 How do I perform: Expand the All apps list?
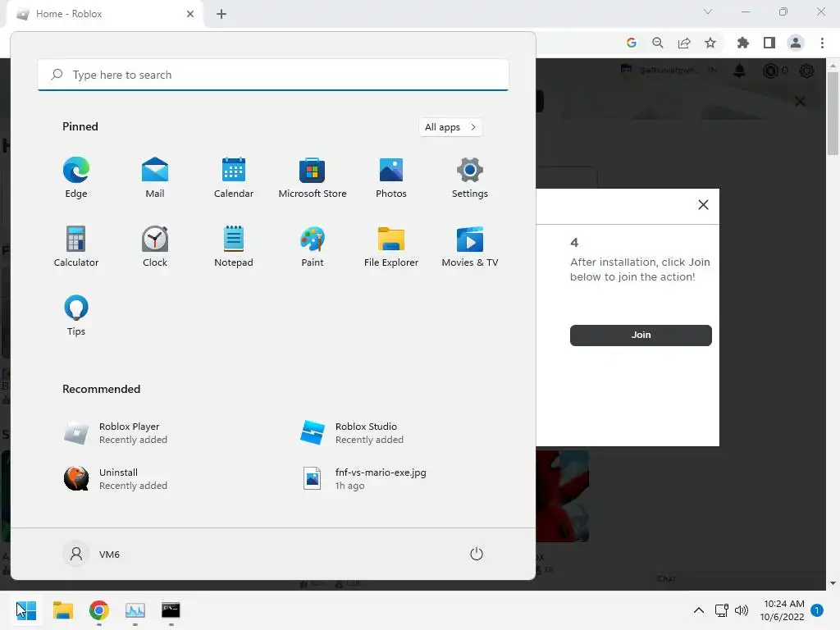click(450, 127)
